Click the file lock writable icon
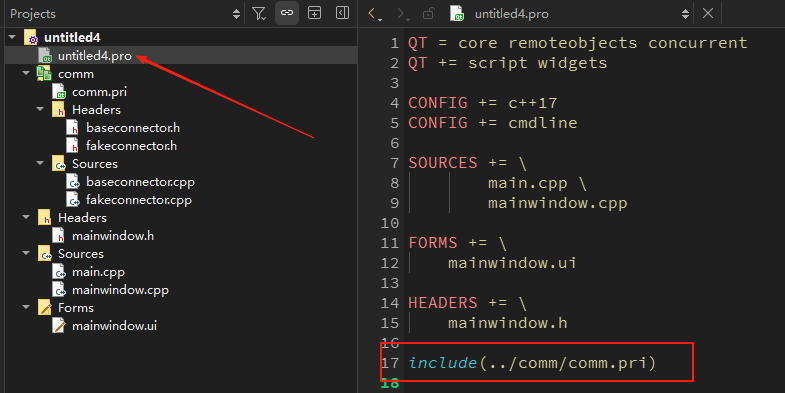Viewport: 785px width, 393px height. click(x=429, y=14)
